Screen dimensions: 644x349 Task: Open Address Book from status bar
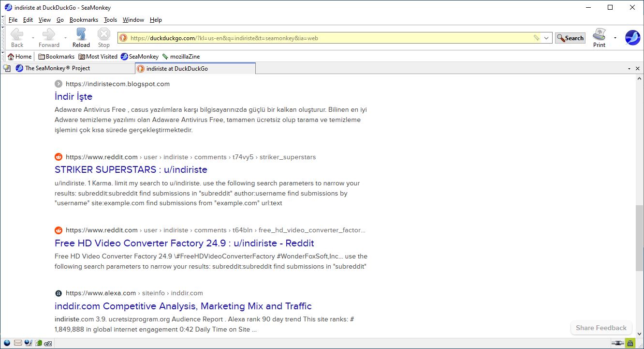click(38, 343)
